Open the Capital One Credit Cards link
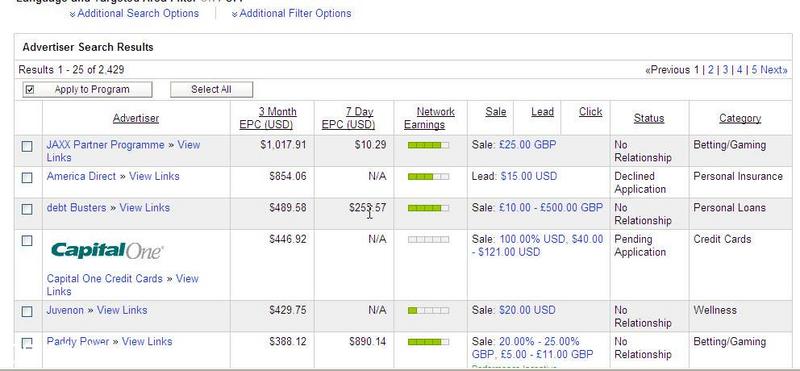The height and width of the screenshot is (371, 800). click(x=105, y=279)
